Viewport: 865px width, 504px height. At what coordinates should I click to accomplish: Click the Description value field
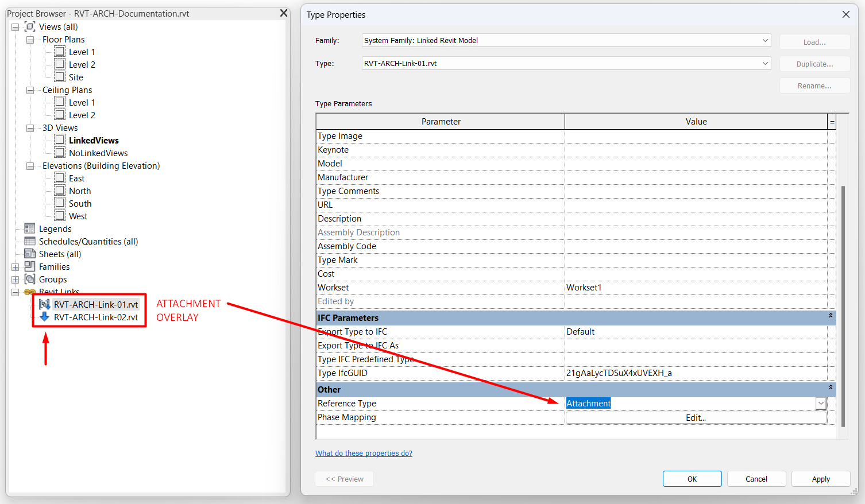click(x=696, y=219)
